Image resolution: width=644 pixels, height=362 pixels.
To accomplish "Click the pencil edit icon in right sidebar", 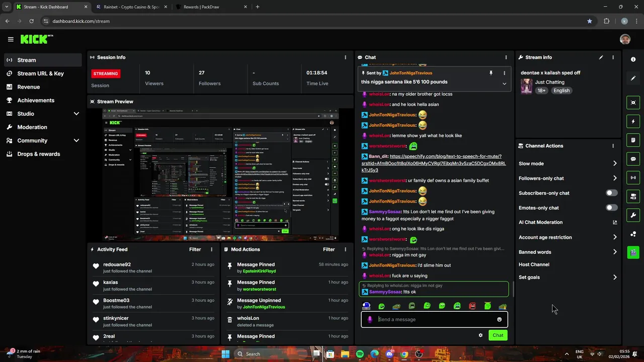I will [x=633, y=78].
